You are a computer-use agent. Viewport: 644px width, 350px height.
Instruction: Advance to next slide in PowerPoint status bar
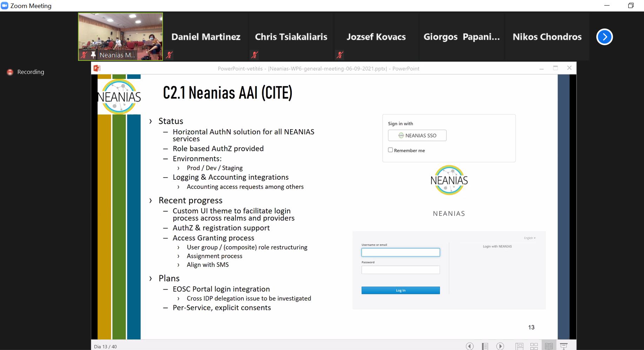pyautogui.click(x=500, y=346)
